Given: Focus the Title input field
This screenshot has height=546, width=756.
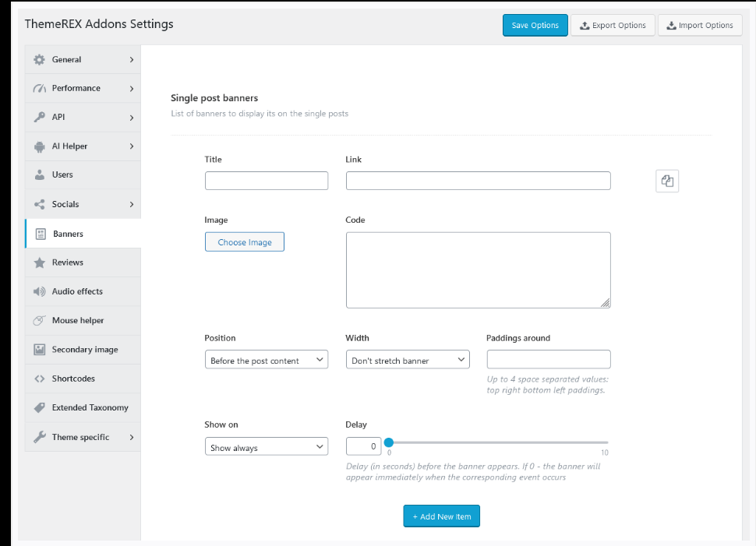Looking at the screenshot, I should (266, 181).
